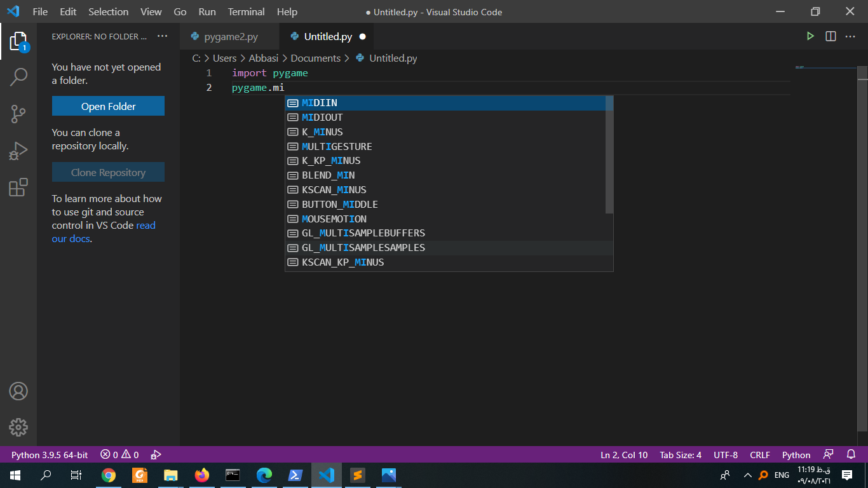Click Ln 2, Col 10 status entry

click(624, 455)
